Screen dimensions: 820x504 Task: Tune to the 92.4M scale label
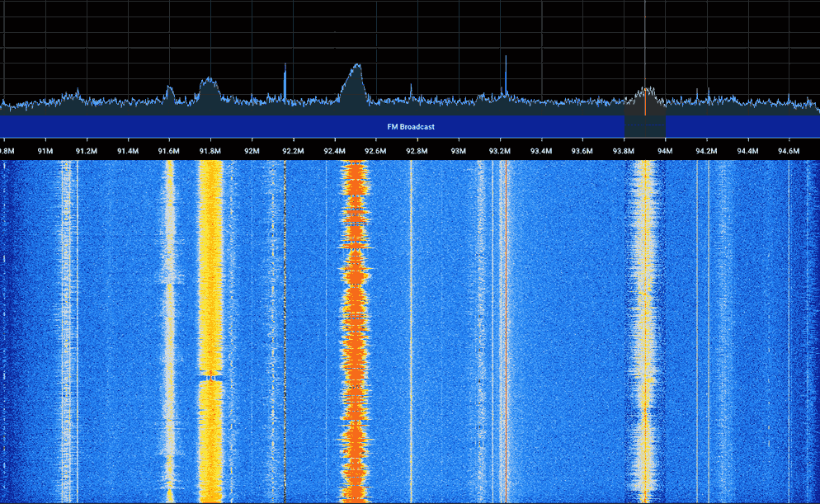pos(334,151)
